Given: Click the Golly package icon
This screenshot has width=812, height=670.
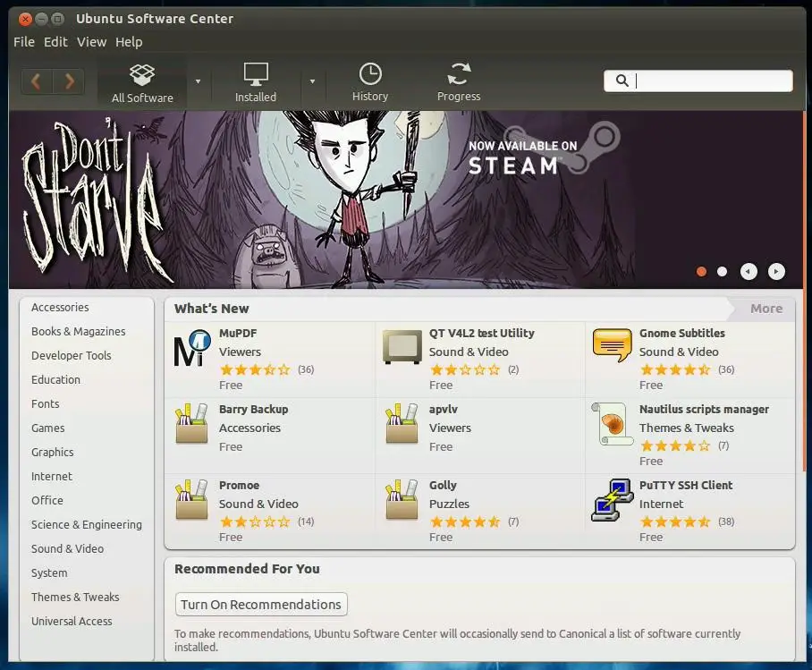Looking at the screenshot, I should pos(402,499).
